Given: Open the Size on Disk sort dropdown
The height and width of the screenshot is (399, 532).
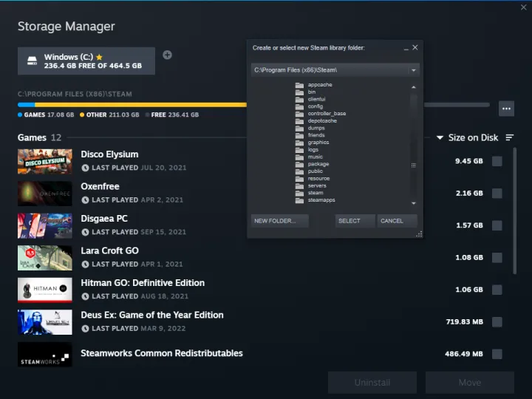Looking at the screenshot, I should click(466, 138).
